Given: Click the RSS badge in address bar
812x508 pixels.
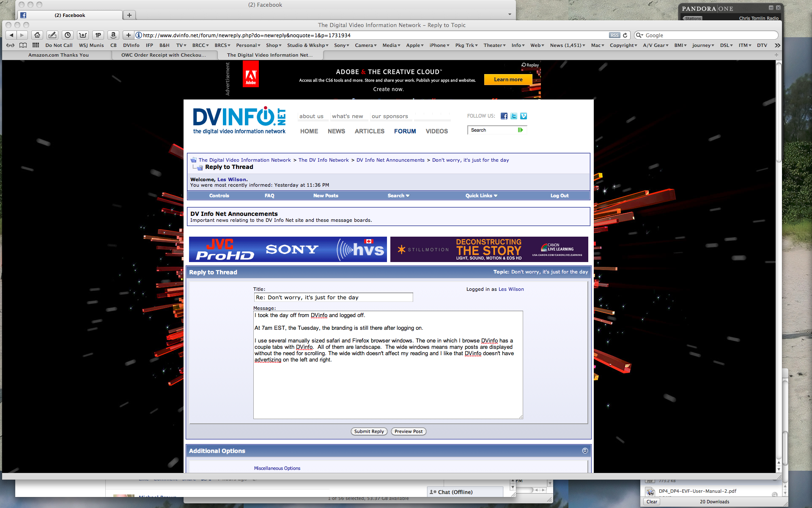Looking at the screenshot, I should click(x=614, y=35).
